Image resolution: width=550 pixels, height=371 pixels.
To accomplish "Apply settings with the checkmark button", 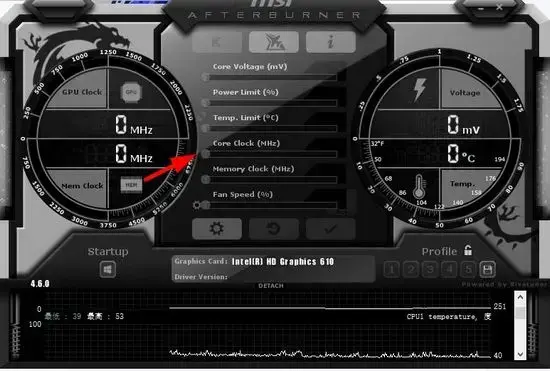I will click(x=330, y=229).
